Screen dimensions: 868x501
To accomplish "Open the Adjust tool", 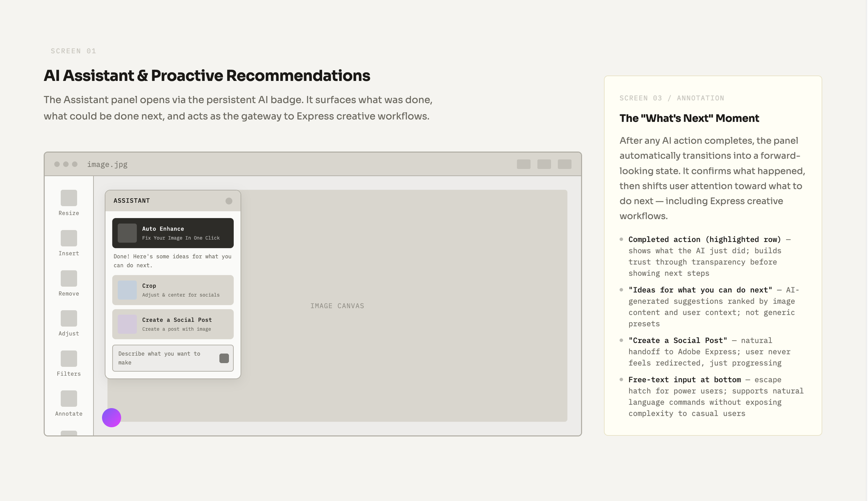I will (68, 318).
